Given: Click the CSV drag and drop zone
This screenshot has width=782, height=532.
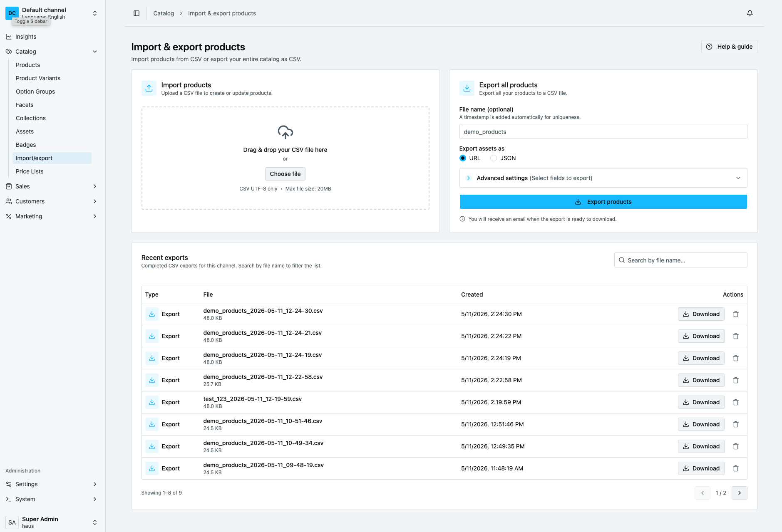Looking at the screenshot, I should pos(285,158).
